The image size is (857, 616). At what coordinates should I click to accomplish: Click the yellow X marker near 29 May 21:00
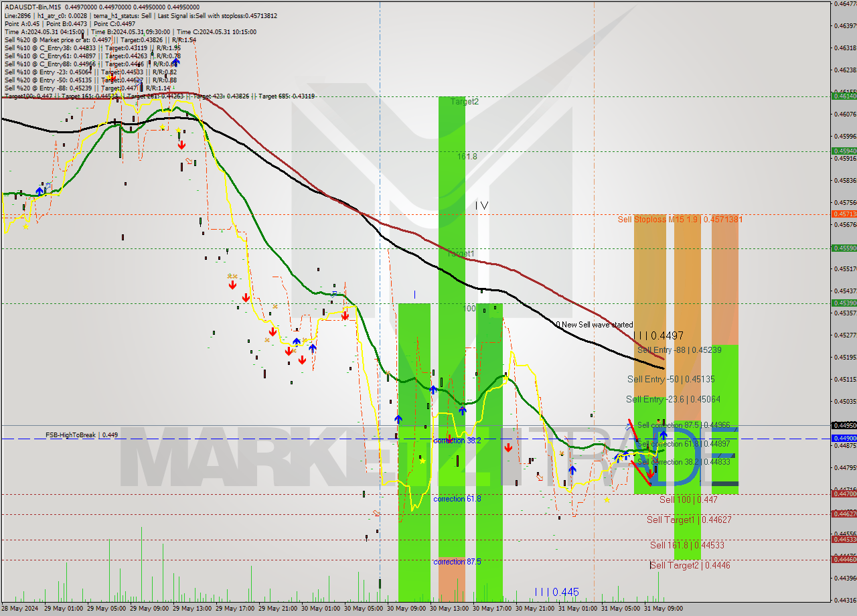coord(266,340)
